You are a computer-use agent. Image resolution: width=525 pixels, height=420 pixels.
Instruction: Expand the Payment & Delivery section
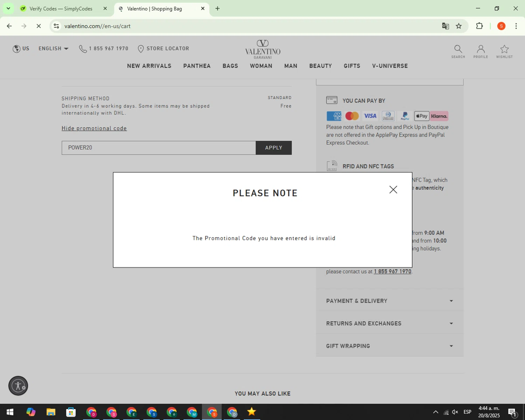click(x=390, y=301)
